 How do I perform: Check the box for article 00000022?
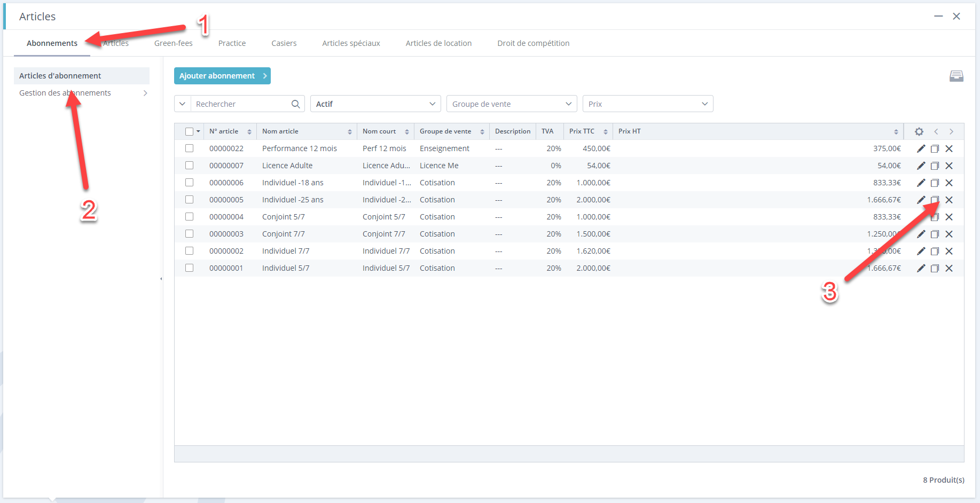coord(189,148)
